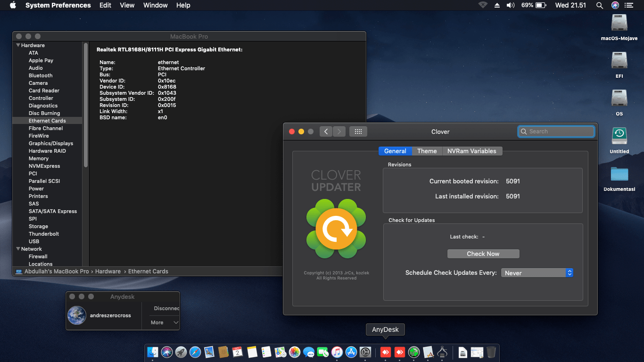Select Graphics/Displays in the hardware list
The image size is (644, 362).
[x=51, y=143]
